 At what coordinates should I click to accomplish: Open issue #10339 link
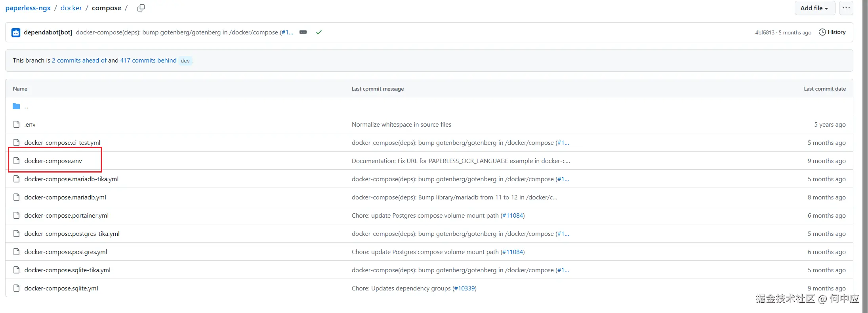click(464, 288)
